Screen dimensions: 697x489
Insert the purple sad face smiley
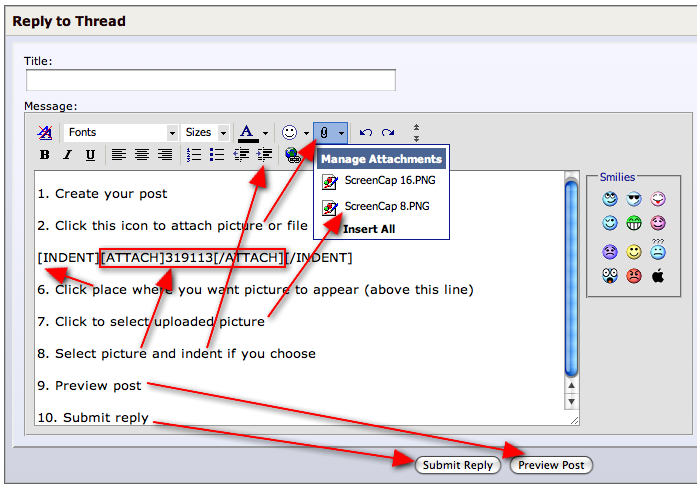(610, 252)
